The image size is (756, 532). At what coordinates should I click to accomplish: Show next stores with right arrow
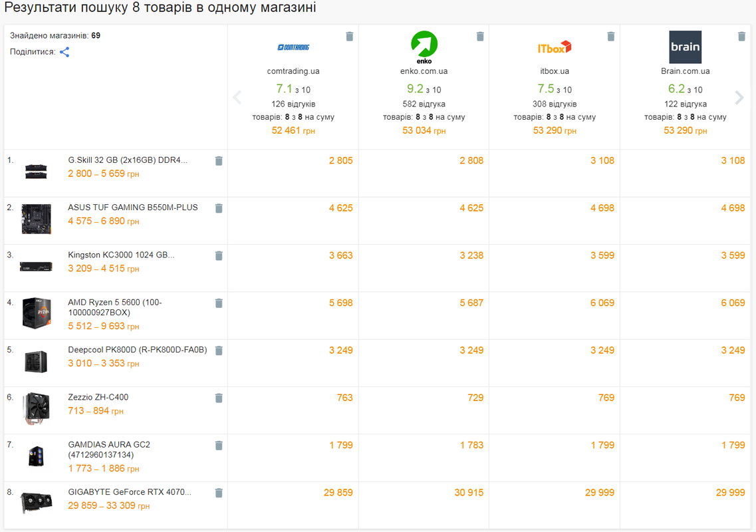click(x=739, y=98)
